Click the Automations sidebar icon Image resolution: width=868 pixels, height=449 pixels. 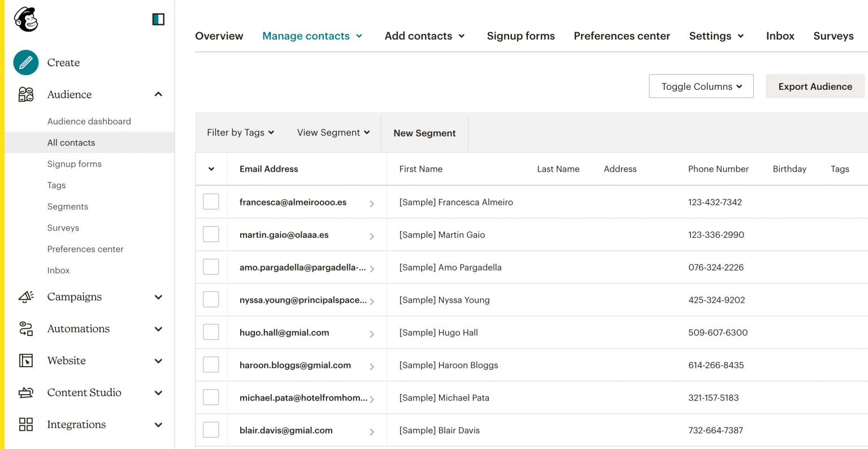point(25,328)
